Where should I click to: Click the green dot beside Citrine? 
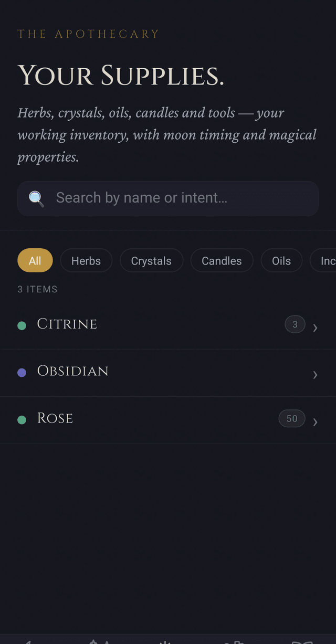[22, 325]
